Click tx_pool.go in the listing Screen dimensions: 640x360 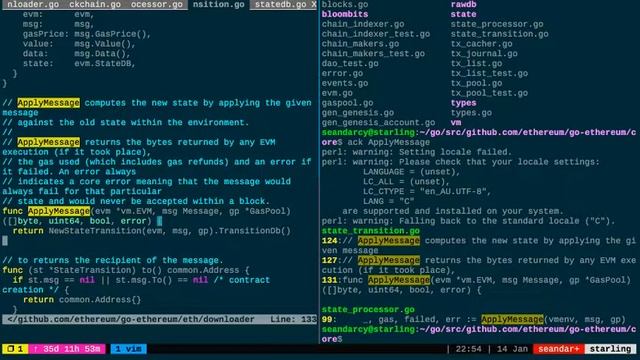pyautogui.click(x=476, y=83)
